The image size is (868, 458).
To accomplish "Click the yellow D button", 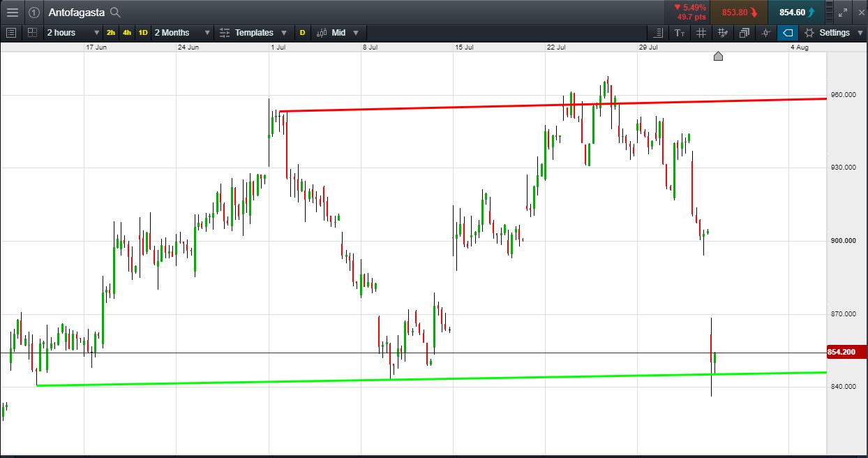I will pos(302,32).
